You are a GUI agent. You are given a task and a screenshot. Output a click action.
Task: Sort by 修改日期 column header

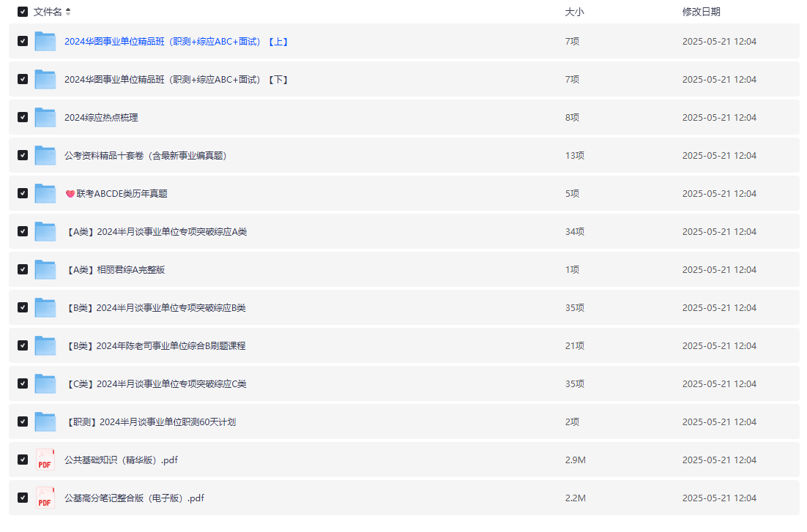[701, 12]
